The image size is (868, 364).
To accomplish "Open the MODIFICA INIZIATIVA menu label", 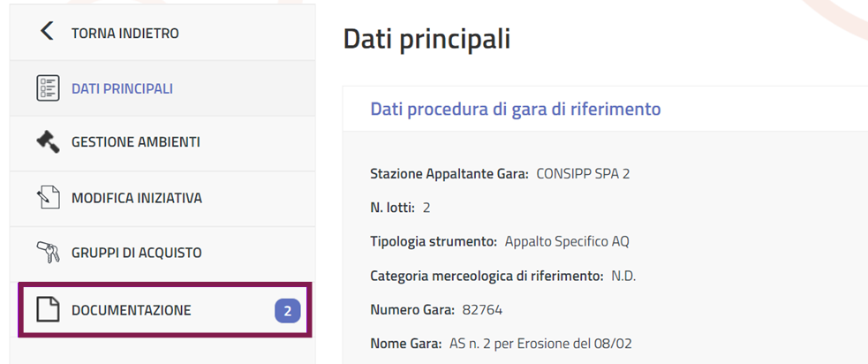I will pos(137,198).
